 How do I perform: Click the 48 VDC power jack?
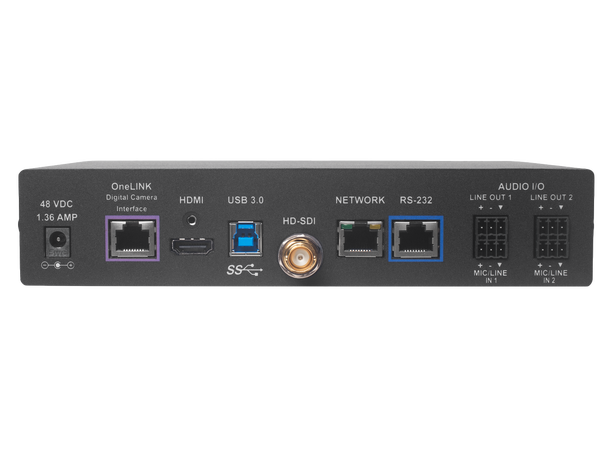[58, 239]
